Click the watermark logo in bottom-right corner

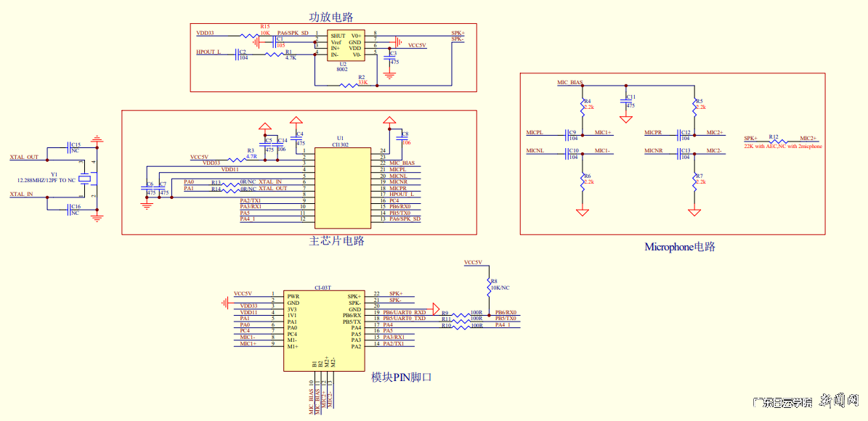tap(806, 401)
